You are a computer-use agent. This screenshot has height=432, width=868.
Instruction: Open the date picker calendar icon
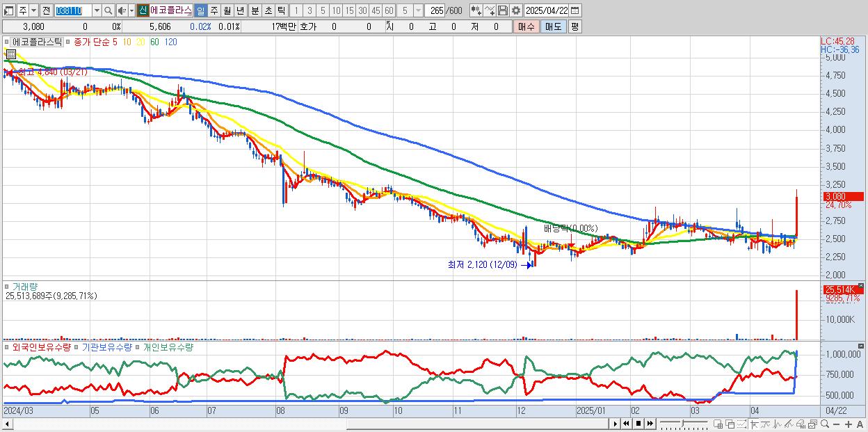pyautogui.click(x=574, y=10)
